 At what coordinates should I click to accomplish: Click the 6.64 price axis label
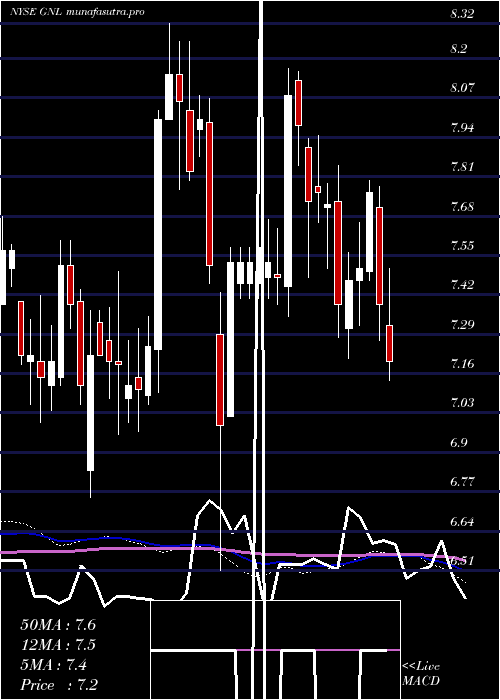click(462, 521)
